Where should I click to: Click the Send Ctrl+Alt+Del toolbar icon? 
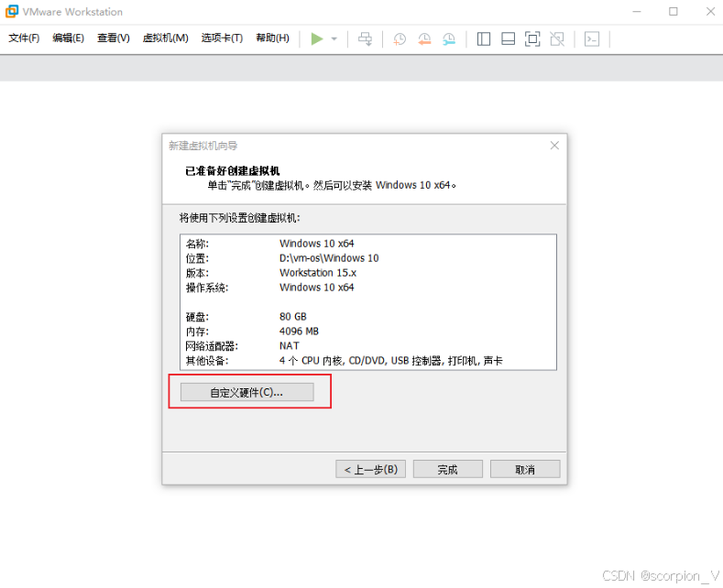click(366, 38)
